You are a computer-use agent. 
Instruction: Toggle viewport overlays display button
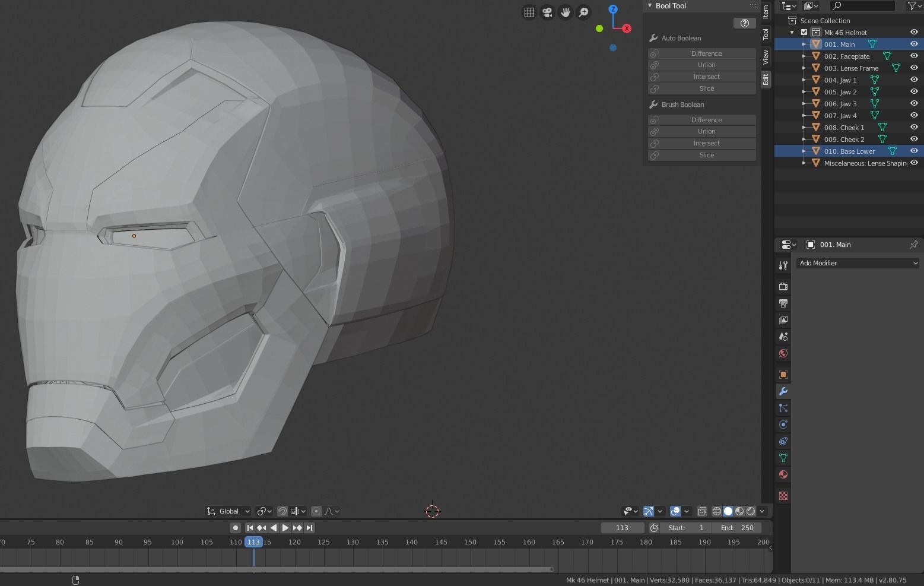[x=675, y=511]
